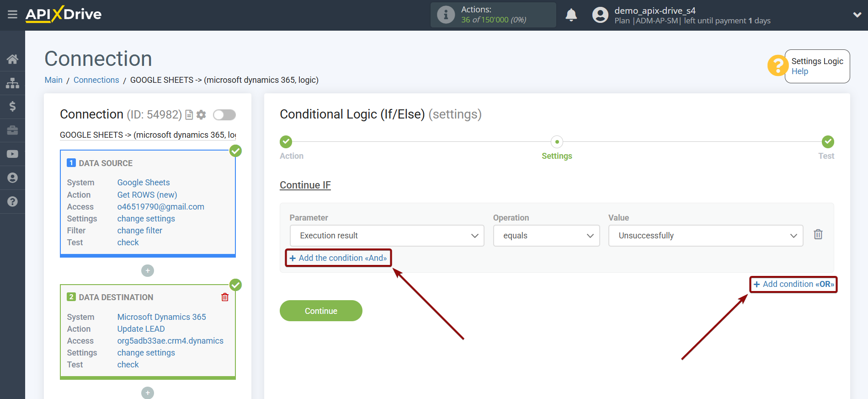Open the briefcase sidebar icon
This screenshot has height=399, width=868.
coord(12,130)
